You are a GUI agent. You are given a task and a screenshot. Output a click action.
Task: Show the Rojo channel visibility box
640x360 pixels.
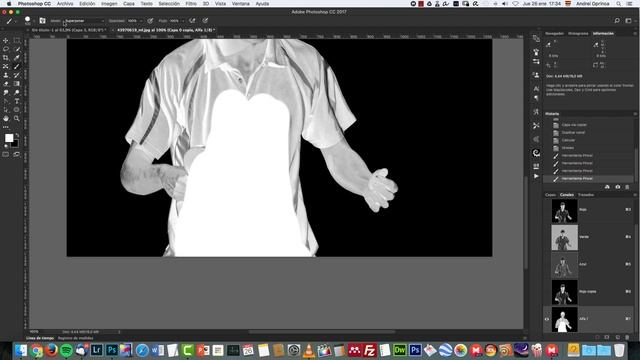pos(547,210)
